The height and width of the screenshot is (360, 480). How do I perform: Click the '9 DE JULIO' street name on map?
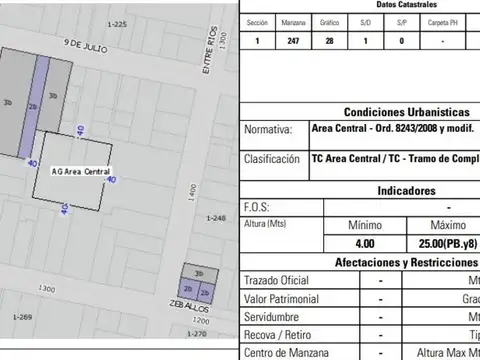[x=86, y=46]
